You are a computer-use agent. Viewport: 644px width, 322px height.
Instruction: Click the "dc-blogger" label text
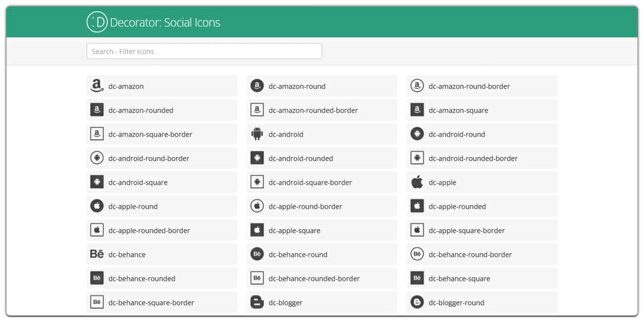pos(285,303)
